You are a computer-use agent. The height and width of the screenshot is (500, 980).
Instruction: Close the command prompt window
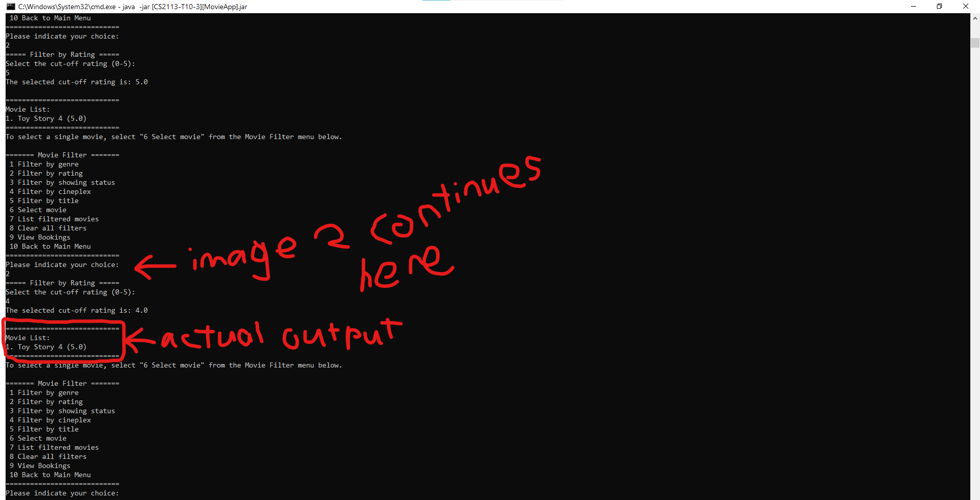click(x=966, y=7)
